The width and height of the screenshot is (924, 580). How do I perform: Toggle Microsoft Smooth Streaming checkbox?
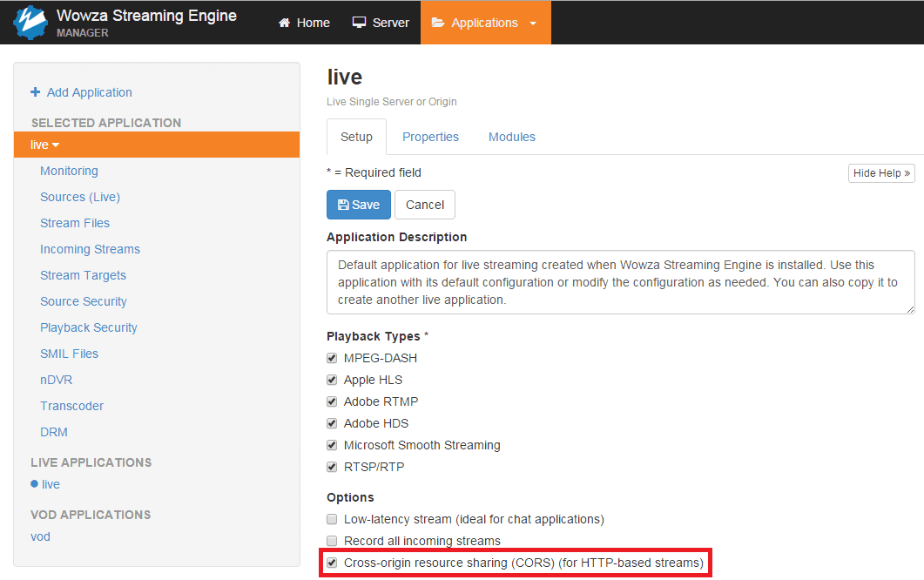coord(332,446)
